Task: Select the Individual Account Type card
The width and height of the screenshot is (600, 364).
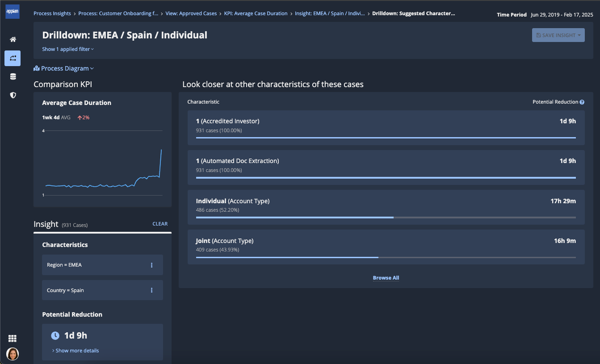Action: (x=386, y=207)
